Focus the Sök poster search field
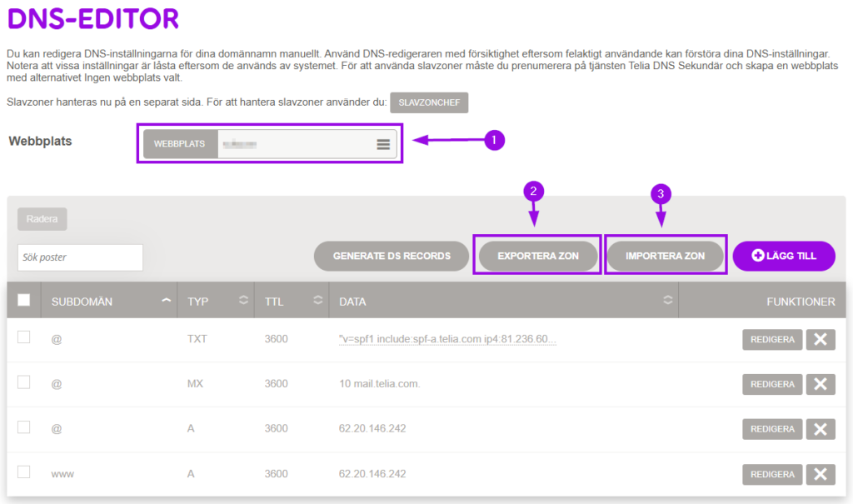 [x=80, y=257]
